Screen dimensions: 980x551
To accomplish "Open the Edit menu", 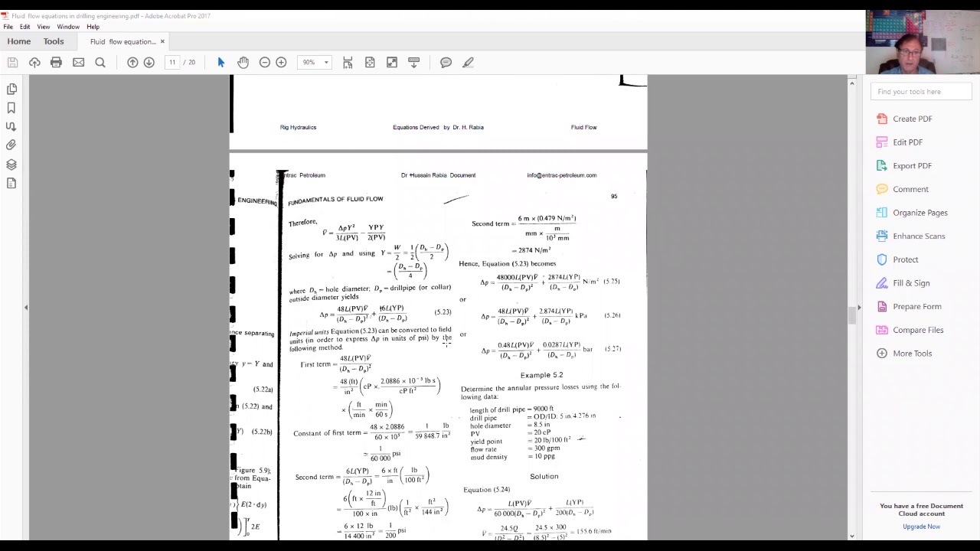I will tap(24, 27).
